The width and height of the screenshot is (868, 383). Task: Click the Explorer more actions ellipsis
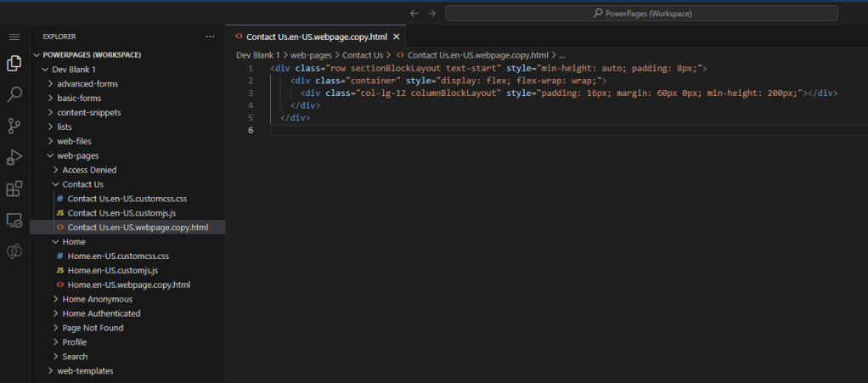pos(210,37)
